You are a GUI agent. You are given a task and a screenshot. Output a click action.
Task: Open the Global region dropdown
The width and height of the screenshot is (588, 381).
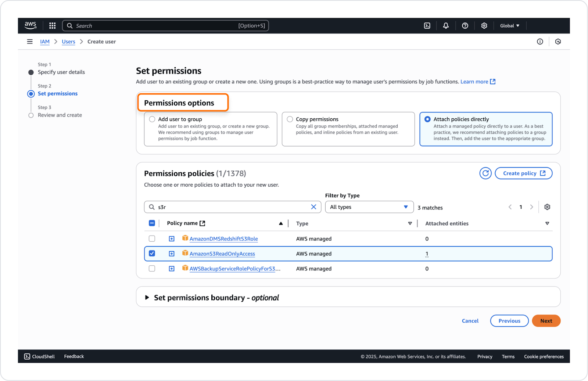(x=510, y=26)
